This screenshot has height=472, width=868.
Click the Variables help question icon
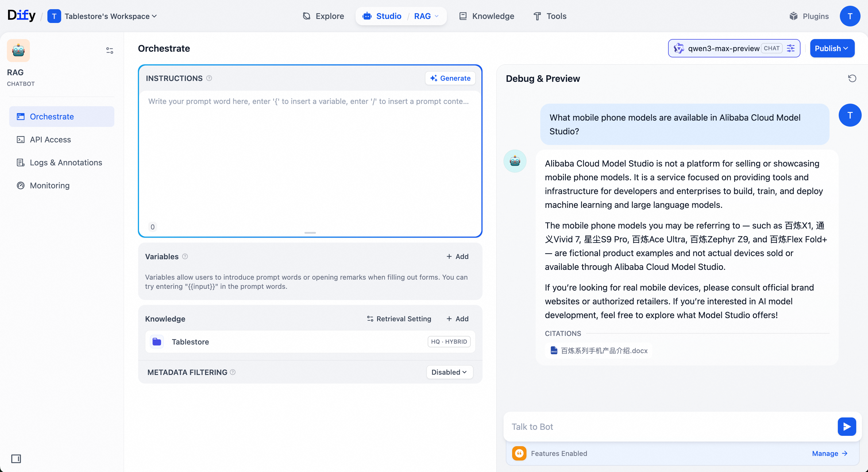(x=185, y=256)
